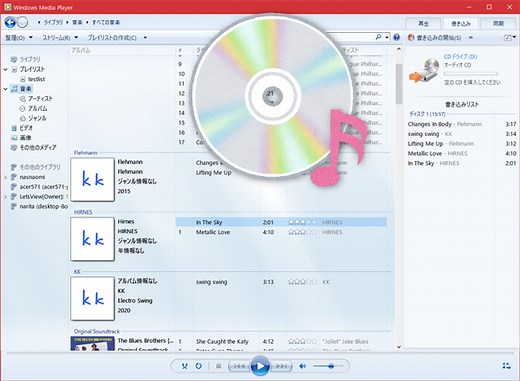
Task: Mute the speaker volume icon
Action: [x=303, y=366]
